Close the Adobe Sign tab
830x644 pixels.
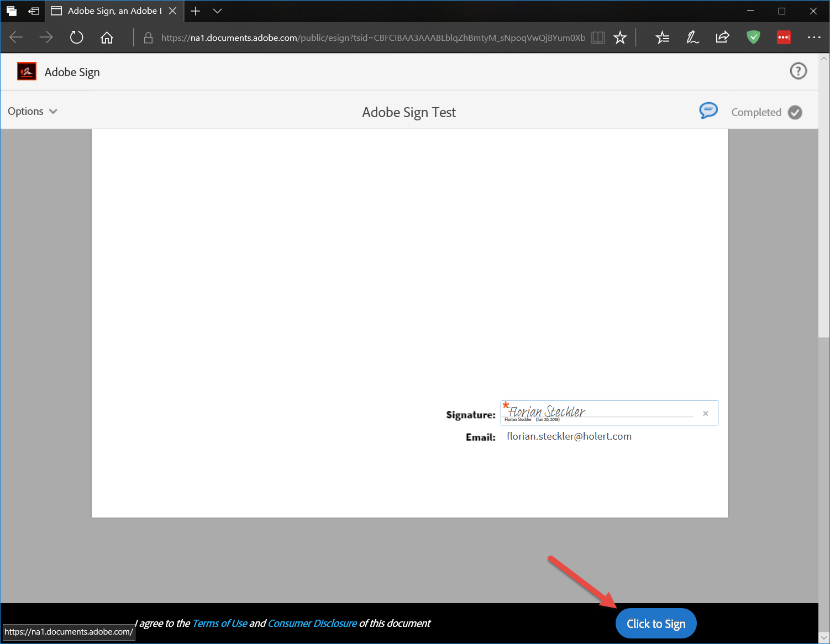coord(172,11)
